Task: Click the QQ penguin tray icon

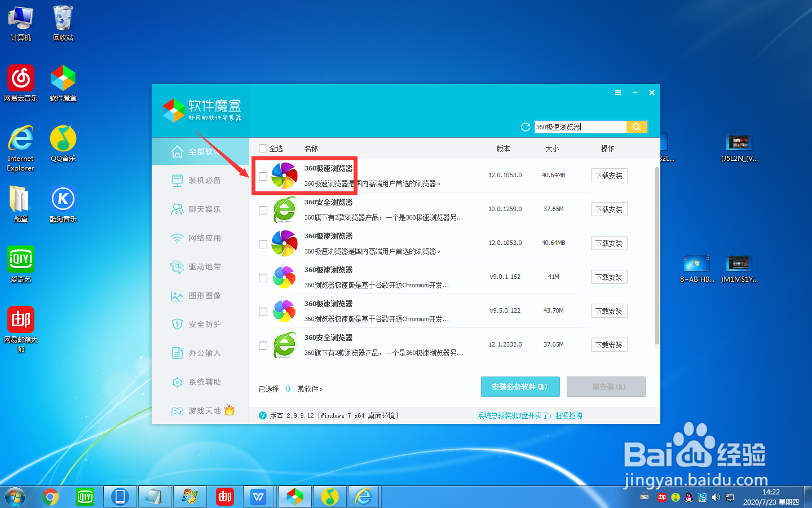Action: [x=689, y=497]
